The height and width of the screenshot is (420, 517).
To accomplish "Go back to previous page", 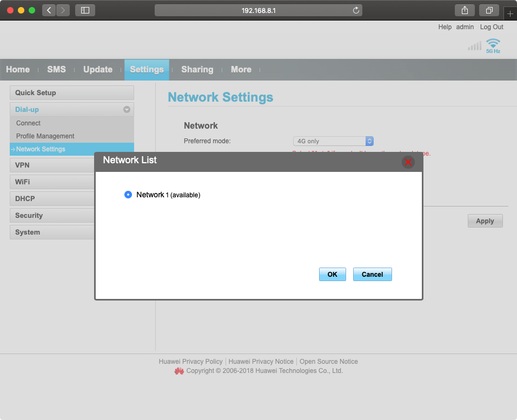I will coord(49,10).
